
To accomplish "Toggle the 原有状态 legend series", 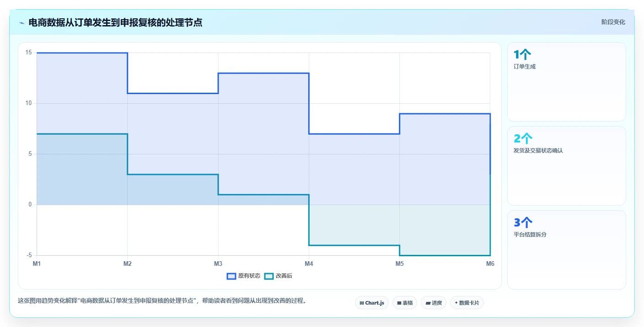I will [x=243, y=276].
